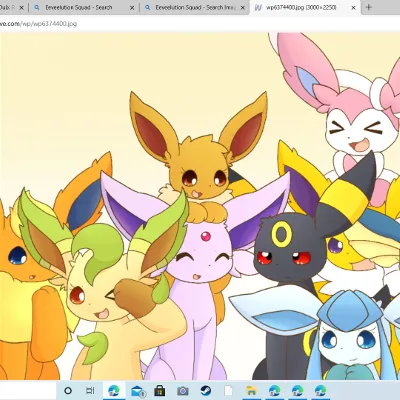Launch Steam from the taskbar

click(205, 390)
